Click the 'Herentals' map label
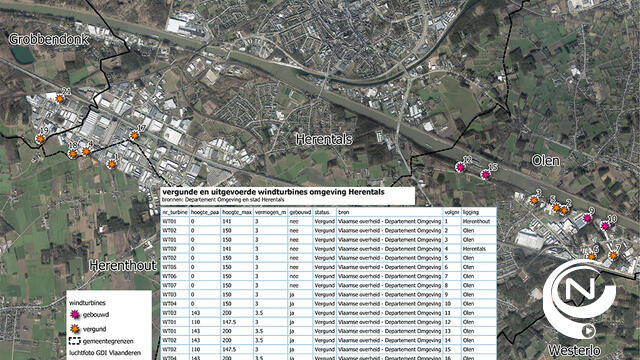Viewport: 640px width, 360px height. tap(324, 140)
